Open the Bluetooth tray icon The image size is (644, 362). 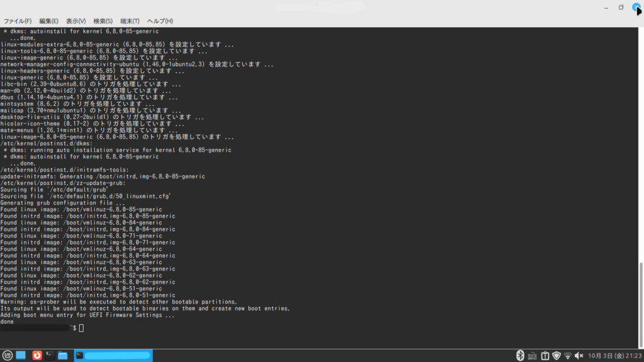point(520,356)
